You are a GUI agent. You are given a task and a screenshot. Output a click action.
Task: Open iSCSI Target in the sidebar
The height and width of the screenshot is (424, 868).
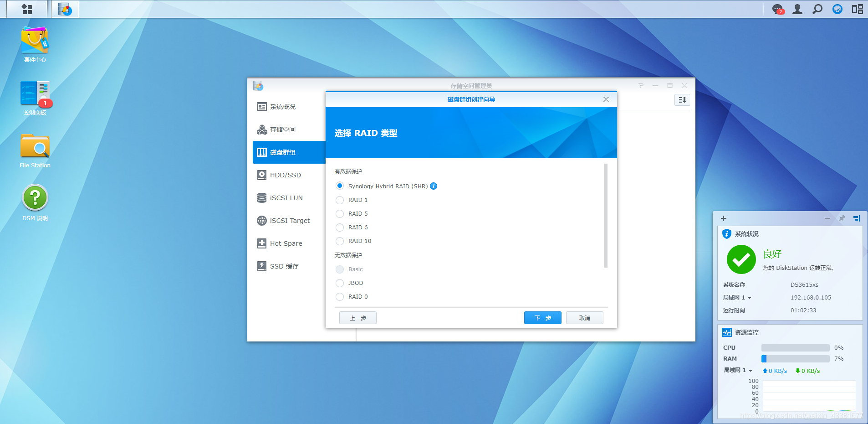click(x=289, y=221)
